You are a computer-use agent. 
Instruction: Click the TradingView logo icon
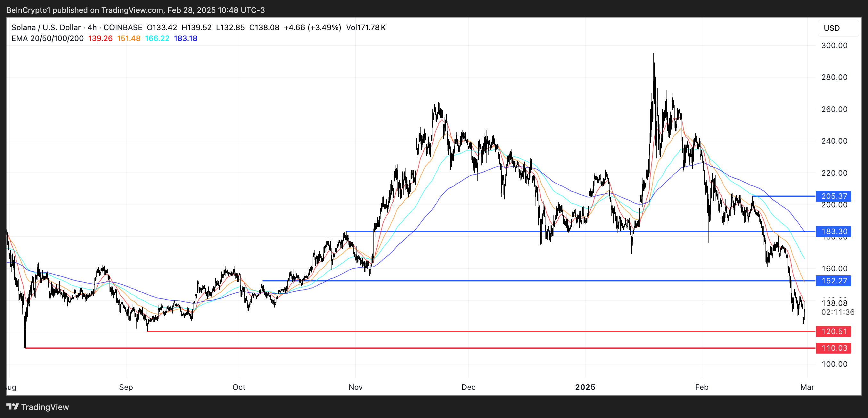(12, 406)
